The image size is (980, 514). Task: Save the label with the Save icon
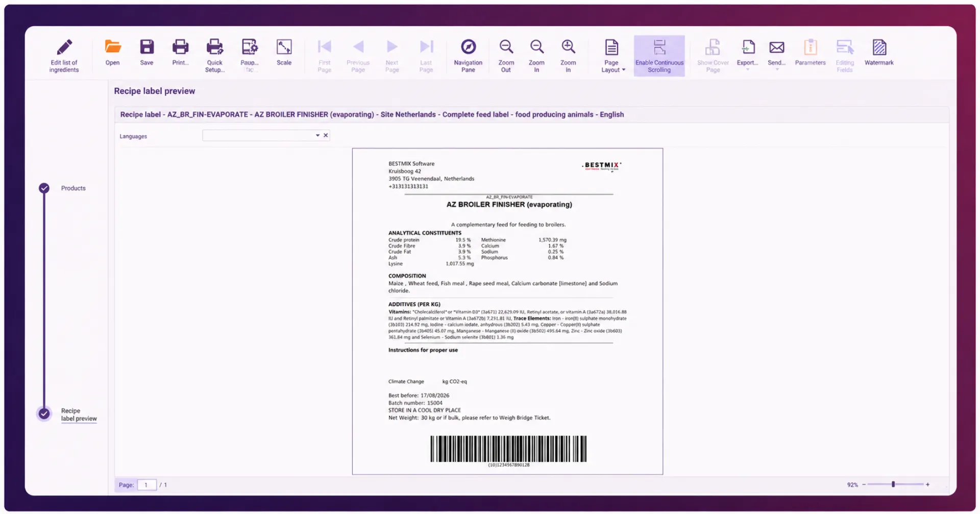[x=147, y=46]
